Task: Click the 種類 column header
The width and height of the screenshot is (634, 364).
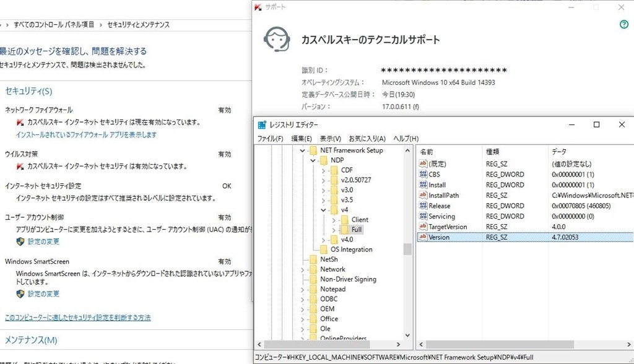Action: coord(515,152)
